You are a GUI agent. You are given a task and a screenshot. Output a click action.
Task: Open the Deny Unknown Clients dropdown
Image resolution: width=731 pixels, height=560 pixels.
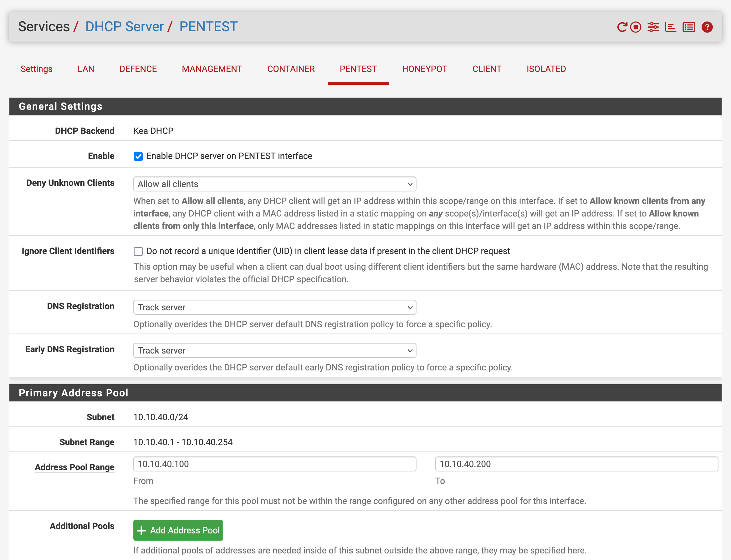pyautogui.click(x=275, y=184)
